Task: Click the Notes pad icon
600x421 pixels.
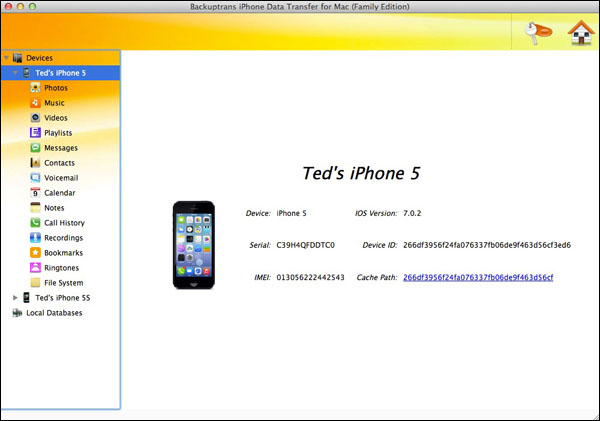Action: (35, 207)
